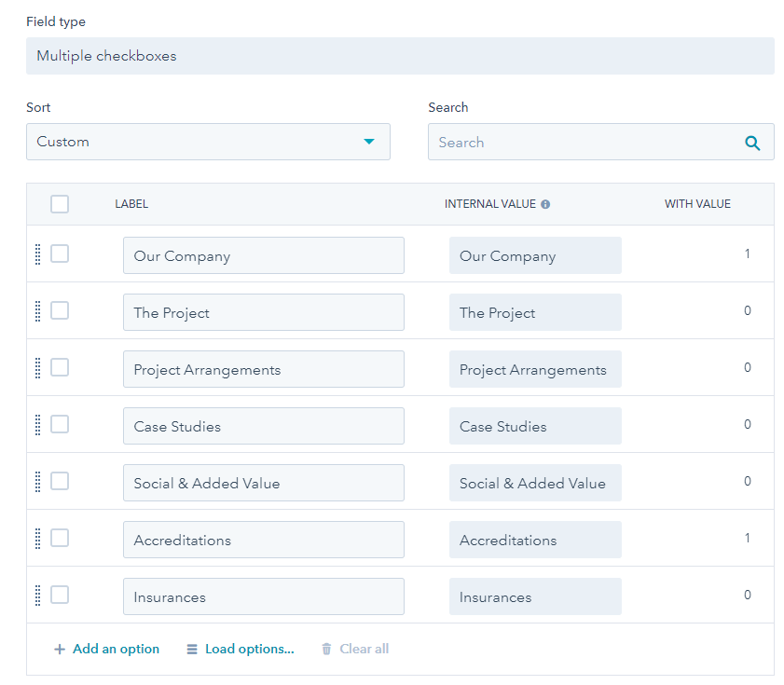This screenshot has width=784, height=685.
Task: Click the list icon beside Load options
Action: 192,649
